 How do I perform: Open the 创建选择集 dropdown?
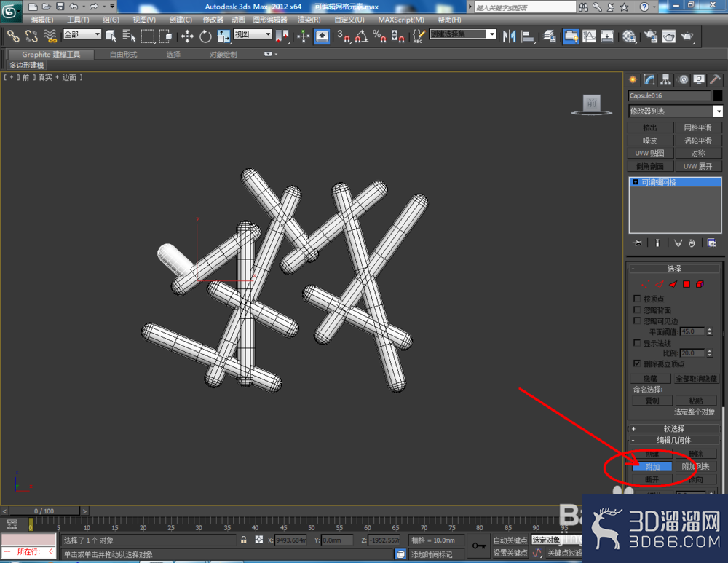tap(463, 34)
